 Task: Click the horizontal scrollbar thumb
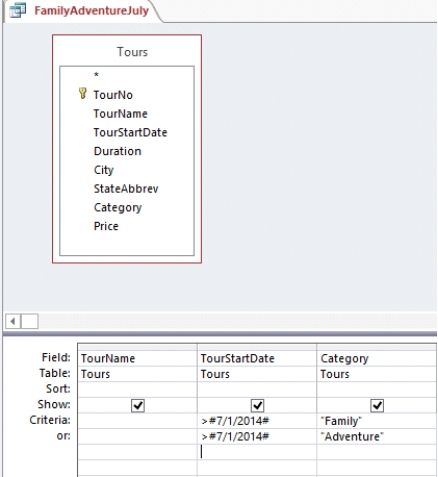point(30,321)
